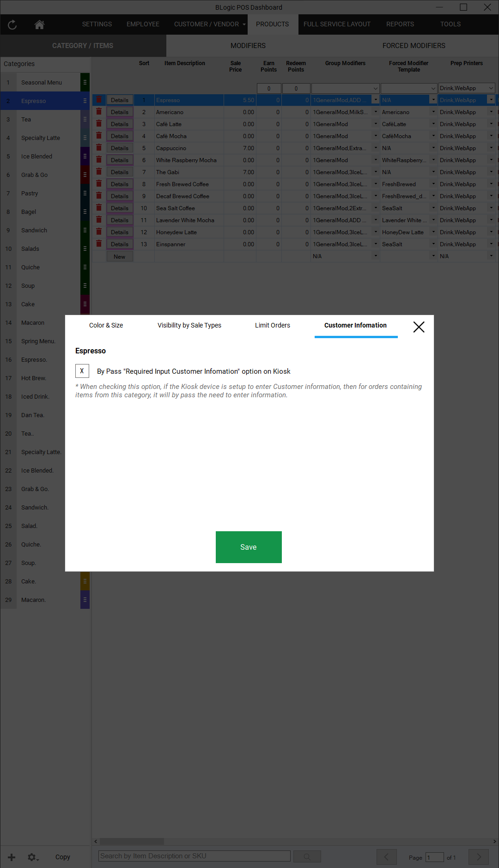Switch to Full Service Layout
The width and height of the screenshot is (499, 868).
coord(337,24)
